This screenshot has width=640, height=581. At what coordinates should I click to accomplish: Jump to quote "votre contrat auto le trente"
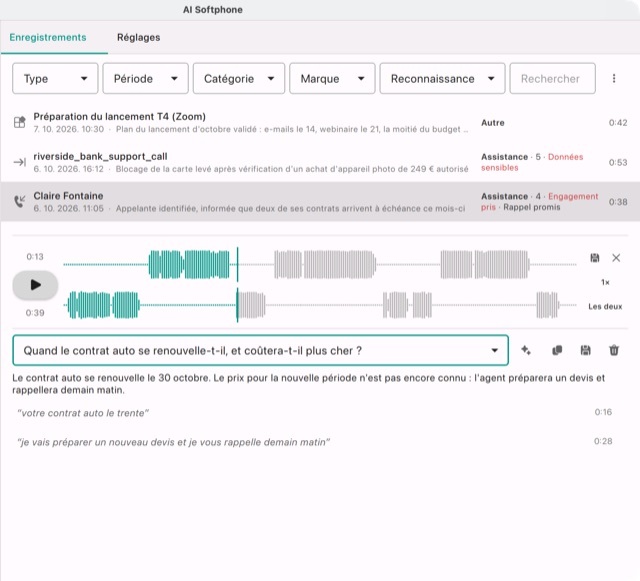point(83,413)
